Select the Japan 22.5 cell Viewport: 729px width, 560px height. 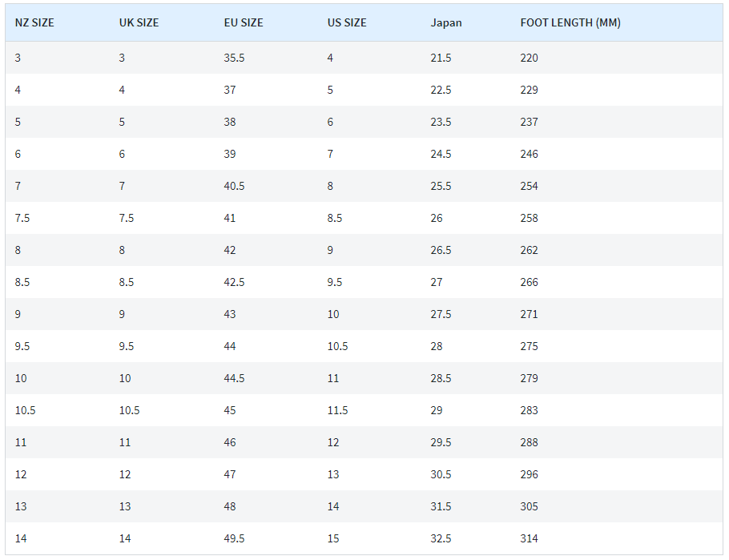pos(441,90)
